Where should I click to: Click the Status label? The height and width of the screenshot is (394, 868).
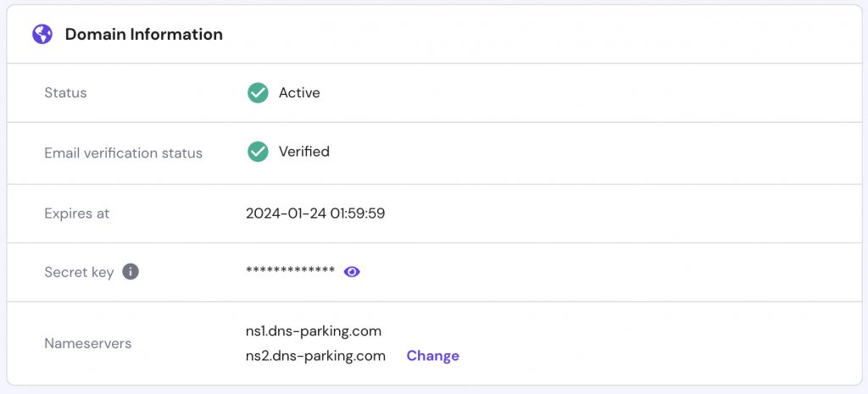(65, 92)
